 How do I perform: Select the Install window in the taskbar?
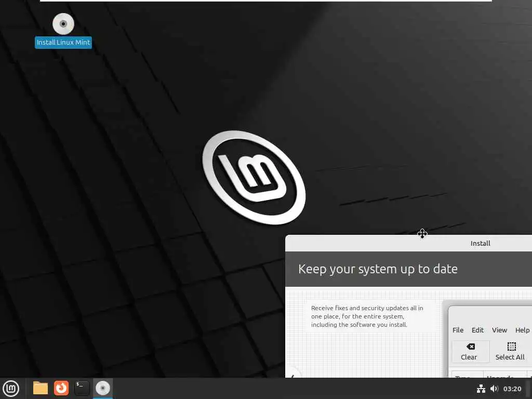coord(103,389)
